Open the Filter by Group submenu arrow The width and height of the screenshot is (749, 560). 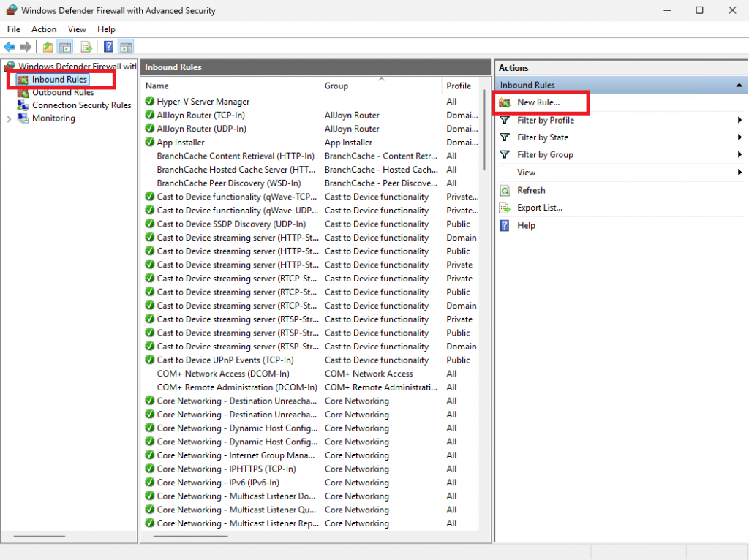point(739,155)
